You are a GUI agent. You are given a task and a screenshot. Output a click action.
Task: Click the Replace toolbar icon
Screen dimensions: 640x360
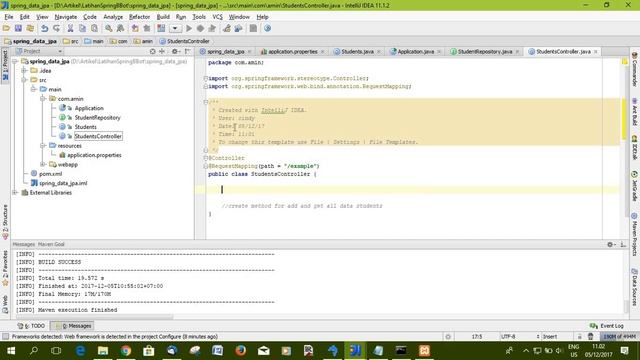coord(120,28)
